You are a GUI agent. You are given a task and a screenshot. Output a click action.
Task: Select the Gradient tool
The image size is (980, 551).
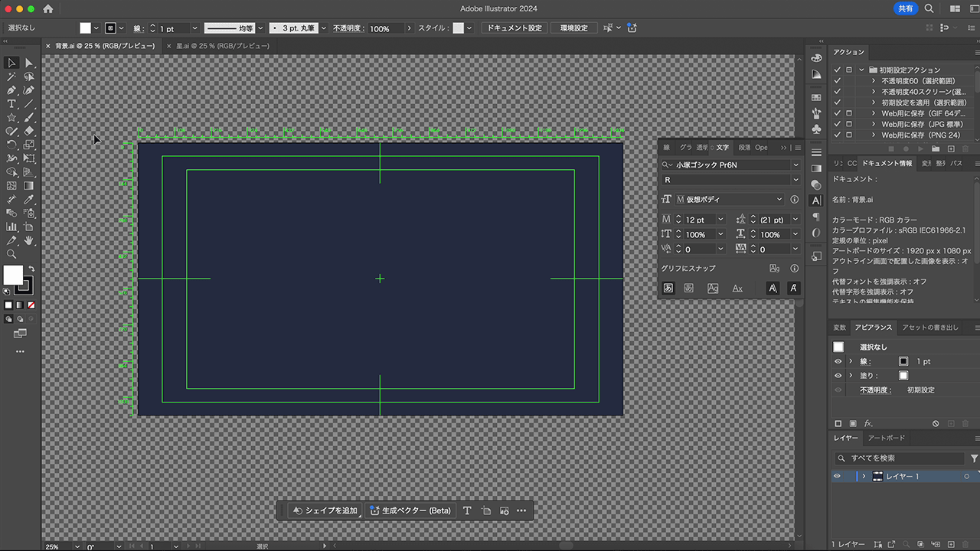pos(29,185)
